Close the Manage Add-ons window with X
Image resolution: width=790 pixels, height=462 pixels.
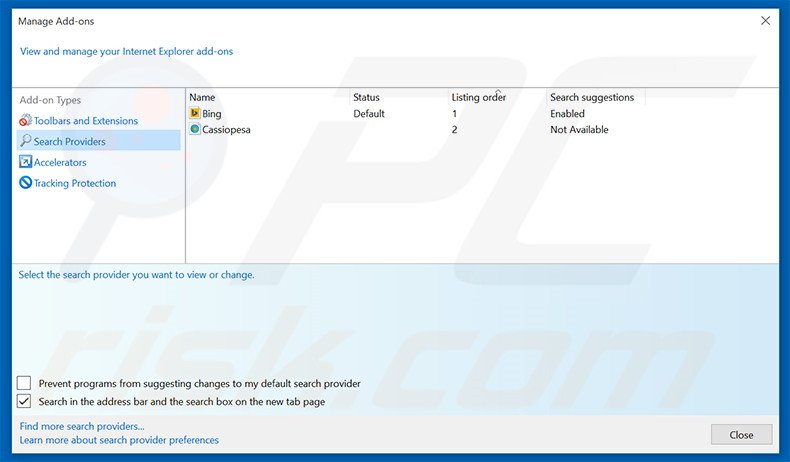coord(765,21)
